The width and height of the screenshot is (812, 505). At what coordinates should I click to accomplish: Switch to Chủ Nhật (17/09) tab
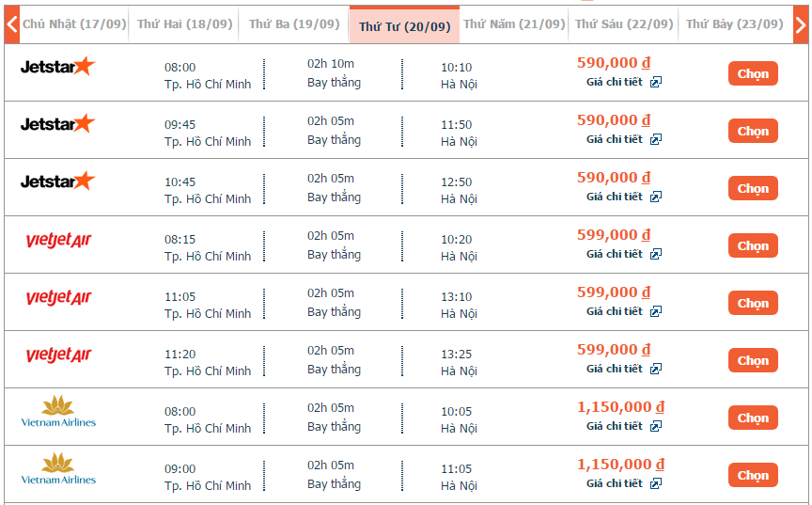[x=74, y=24]
